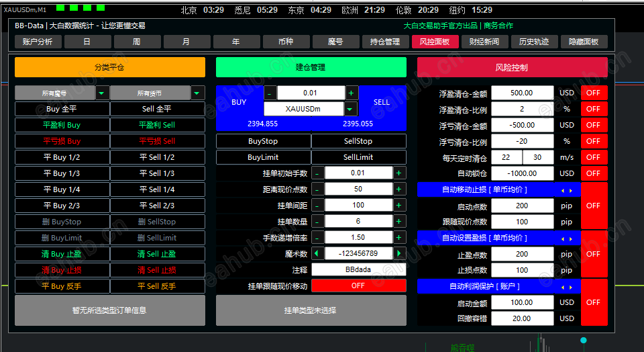Enable 自动利润保护 OFF switch
The height and width of the screenshot is (352, 644).
tap(594, 302)
